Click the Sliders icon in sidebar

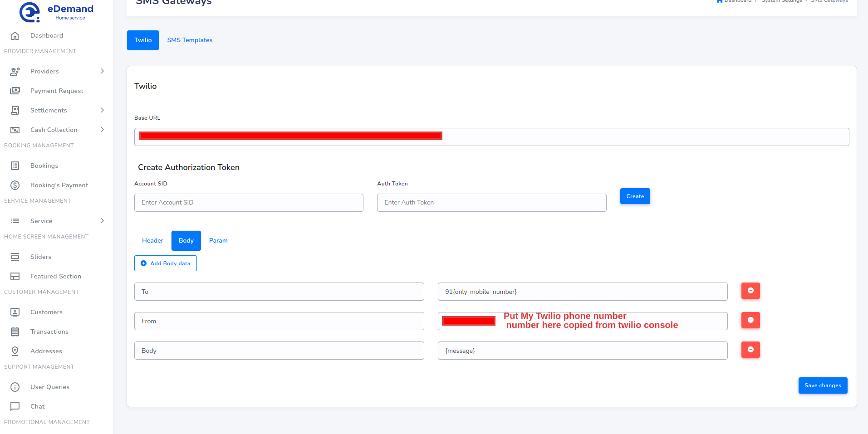[x=15, y=257]
